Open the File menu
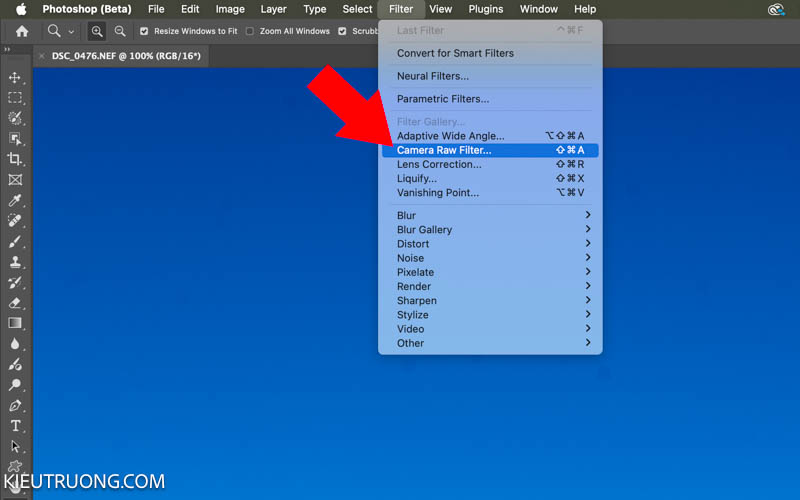The image size is (800, 500). [156, 9]
